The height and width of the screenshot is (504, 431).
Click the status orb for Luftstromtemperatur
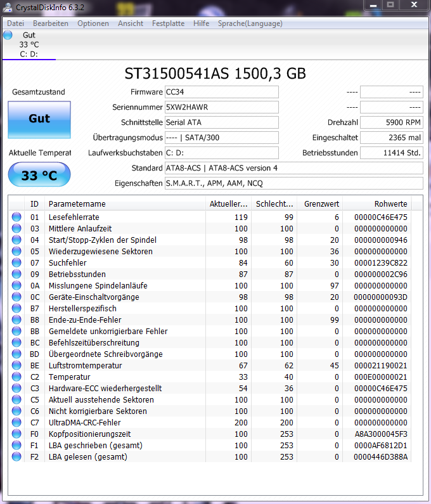click(16, 365)
